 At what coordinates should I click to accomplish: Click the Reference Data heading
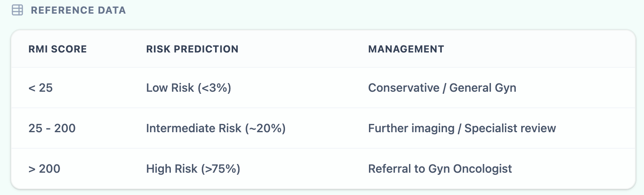point(78,10)
